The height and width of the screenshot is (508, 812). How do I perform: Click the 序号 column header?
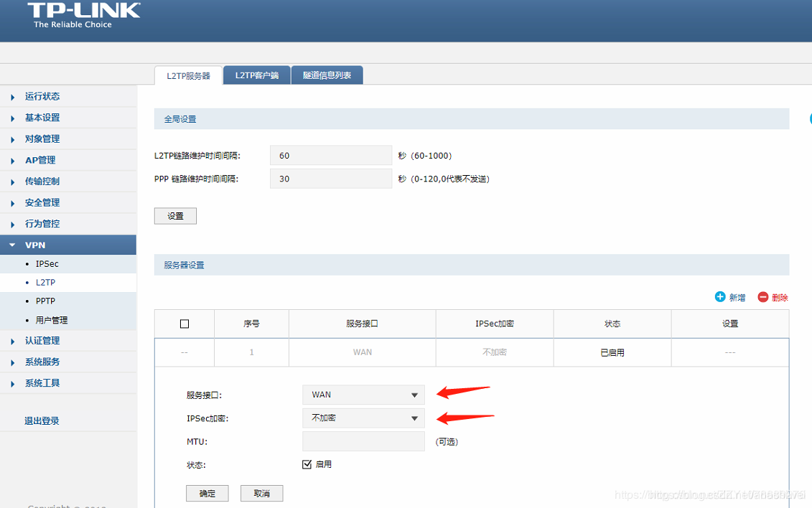tap(252, 324)
